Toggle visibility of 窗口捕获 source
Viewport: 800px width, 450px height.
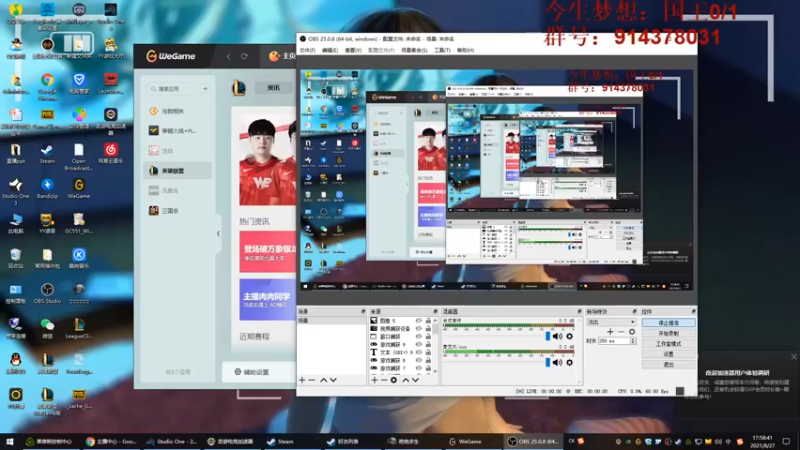[419, 337]
